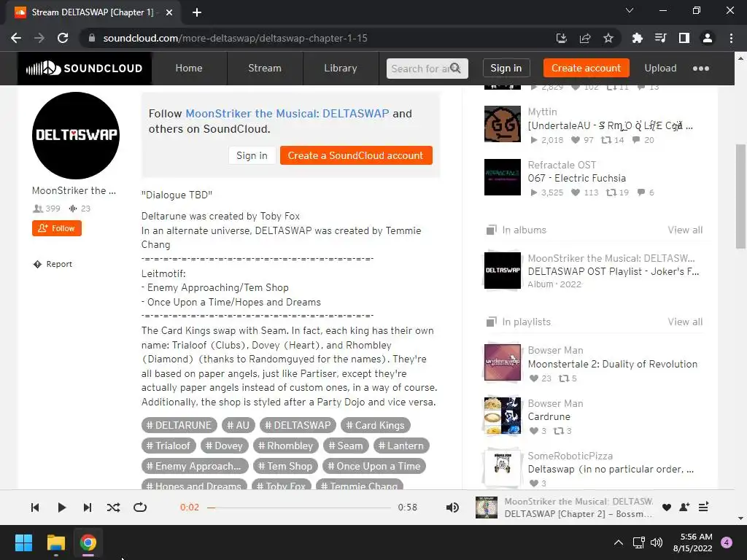Click the DELTASWAP profile avatar
Viewport: 747px width, 560px height.
click(x=76, y=135)
